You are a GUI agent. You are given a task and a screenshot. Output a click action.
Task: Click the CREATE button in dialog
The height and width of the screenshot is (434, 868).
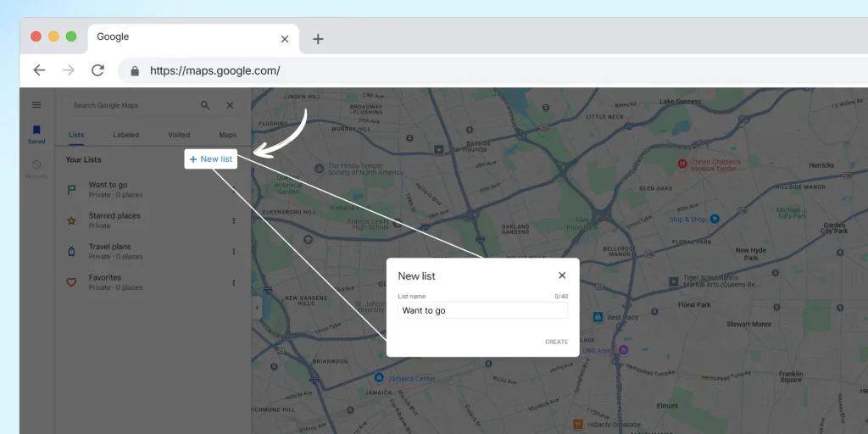coord(556,342)
